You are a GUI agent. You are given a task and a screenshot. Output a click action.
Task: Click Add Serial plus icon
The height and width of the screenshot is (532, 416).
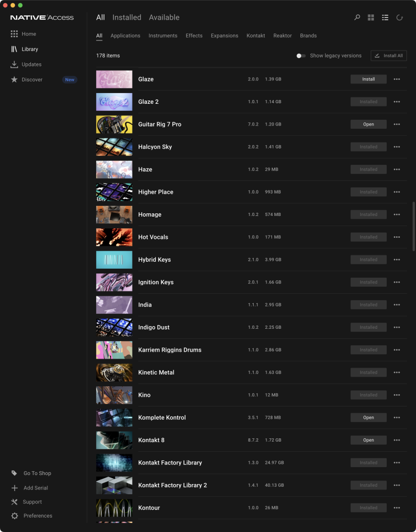point(14,488)
